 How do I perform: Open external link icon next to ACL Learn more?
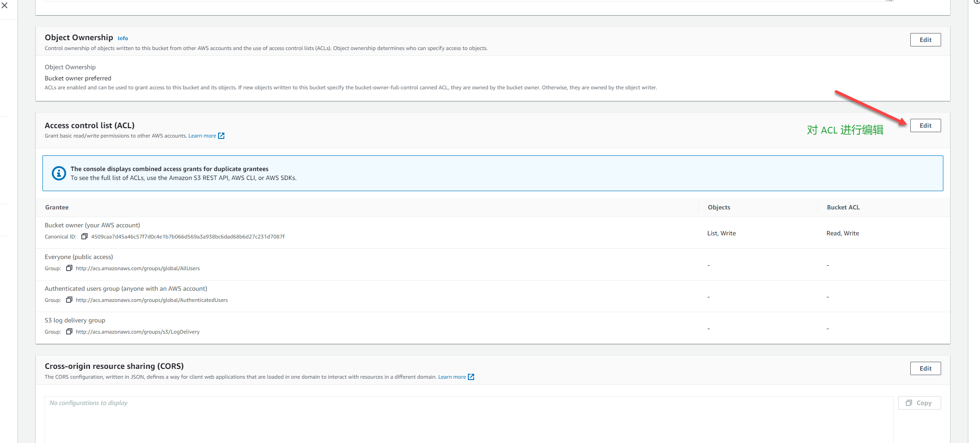pyautogui.click(x=221, y=136)
